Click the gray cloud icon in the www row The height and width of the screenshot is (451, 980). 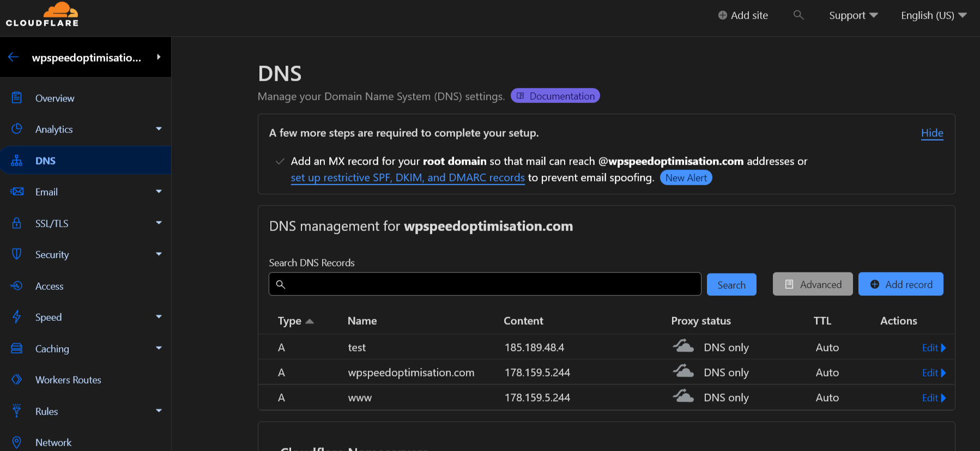683,396
